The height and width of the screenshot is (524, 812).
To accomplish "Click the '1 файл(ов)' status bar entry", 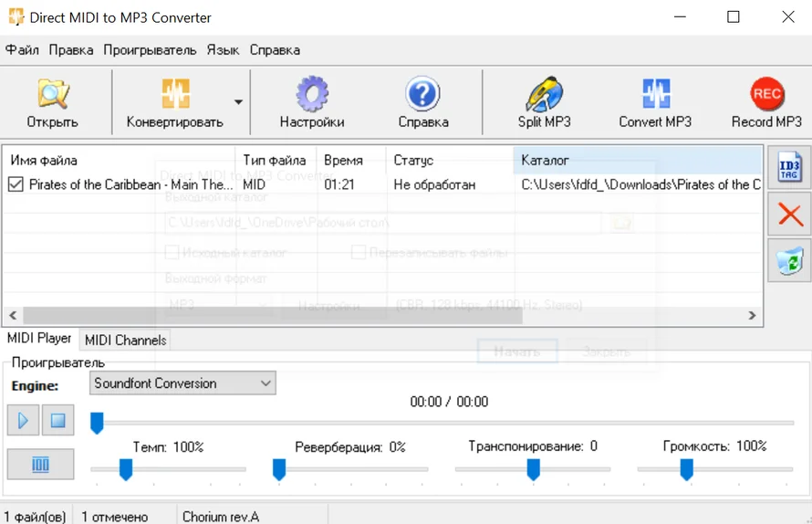I will 36,517.
